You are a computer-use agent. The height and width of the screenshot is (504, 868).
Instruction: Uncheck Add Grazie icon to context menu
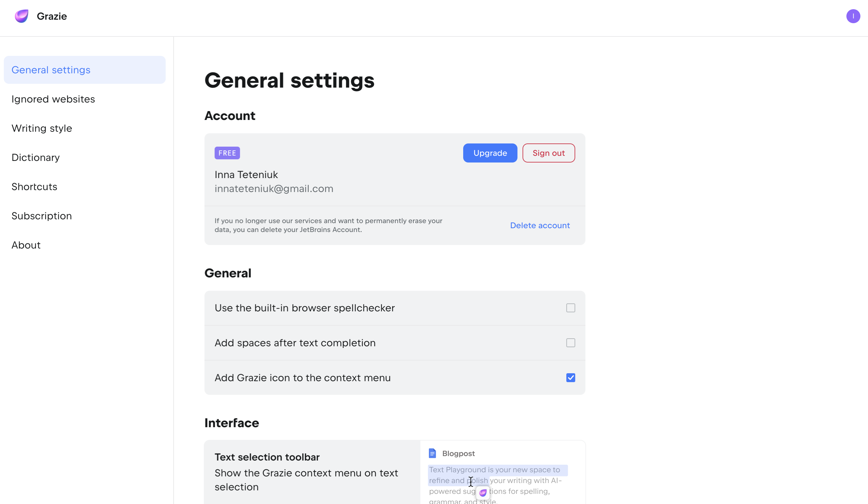point(570,378)
